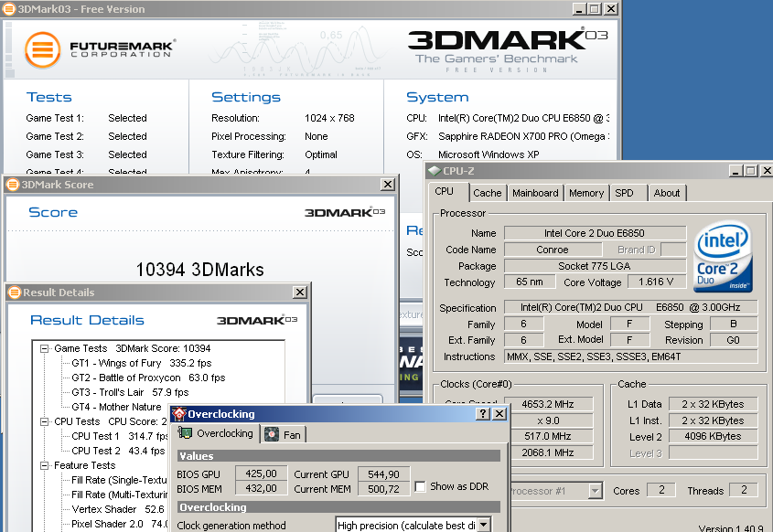Click the Sapphire RADEON X700 PRO GFX text

tap(523, 136)
